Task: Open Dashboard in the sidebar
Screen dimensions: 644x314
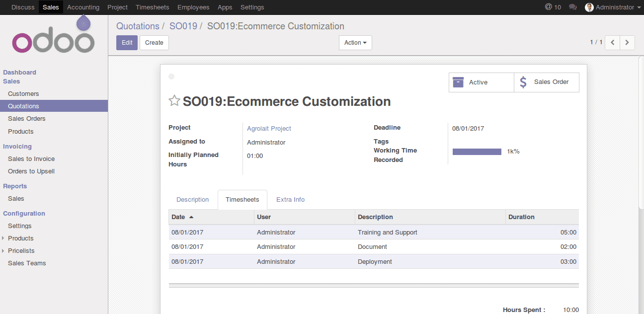Action: pyautogui.click(x=19, y=73)
